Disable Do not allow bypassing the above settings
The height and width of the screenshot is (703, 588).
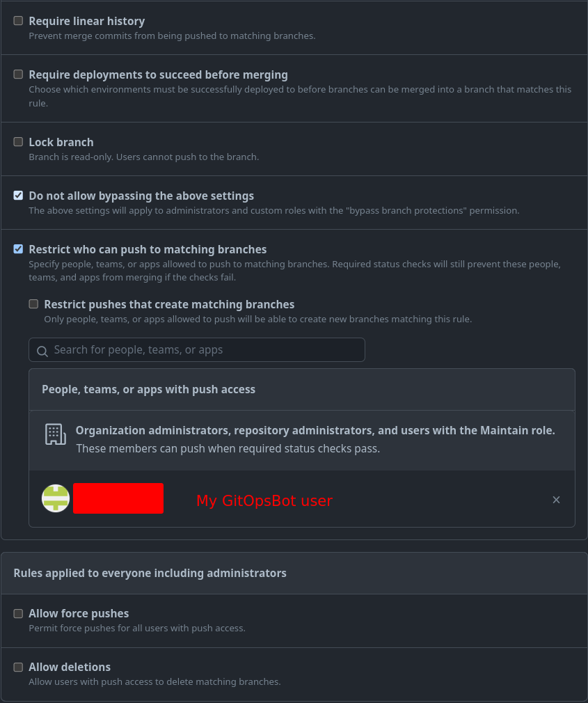[x=18, y=195]
